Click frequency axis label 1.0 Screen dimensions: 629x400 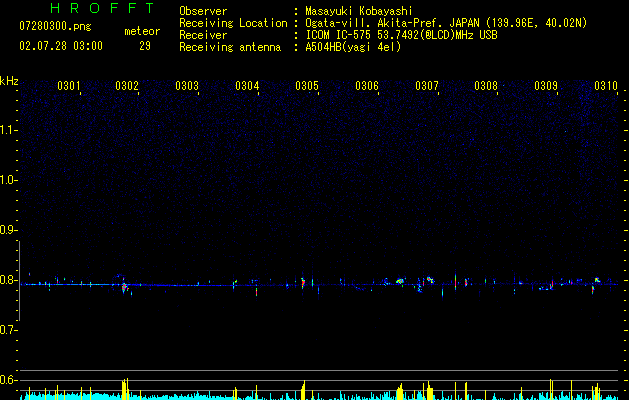coord(8,180)
